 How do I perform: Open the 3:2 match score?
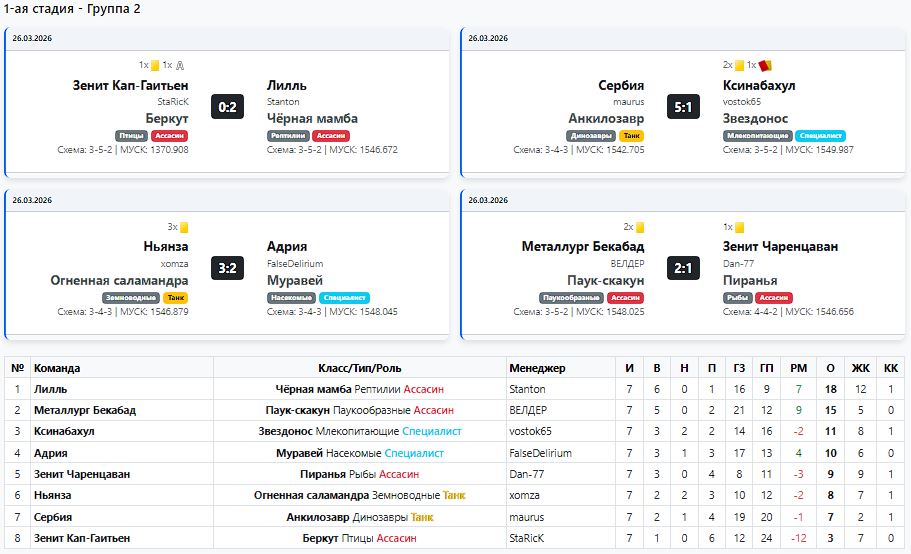click(x=228, y=268)
